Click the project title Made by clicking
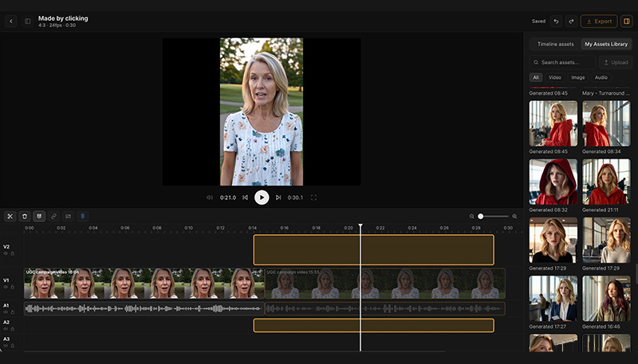 coord(63,18)
